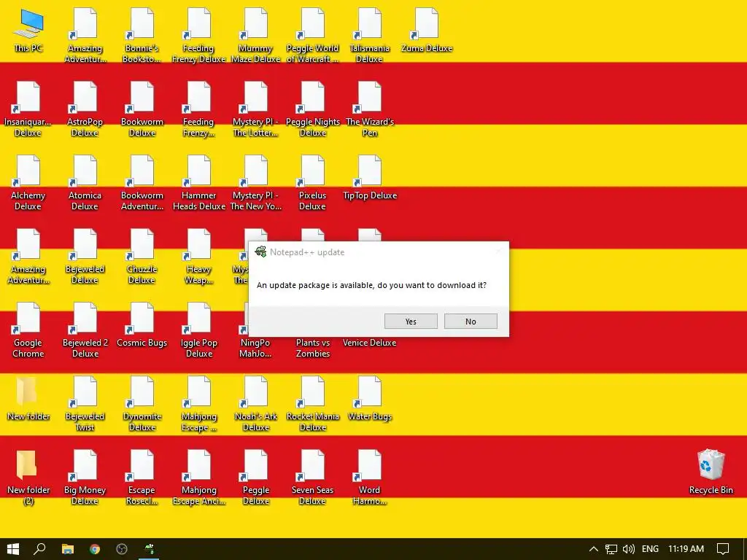Image resolution: width=747 pixels, height=560 pixels.
Task: Select Peggle Deluxe shortcut
Action: click(256, 478)
